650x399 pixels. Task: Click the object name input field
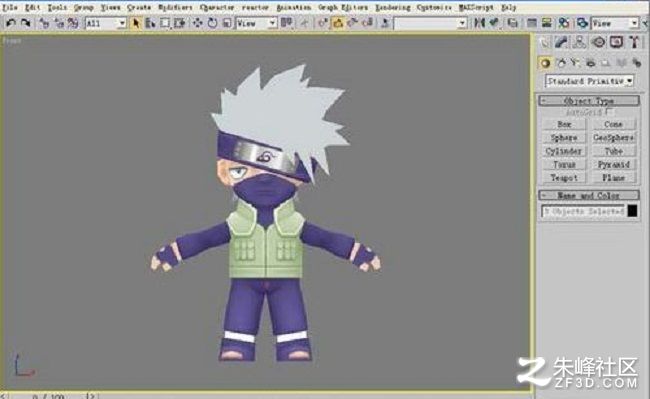(583, 211)
